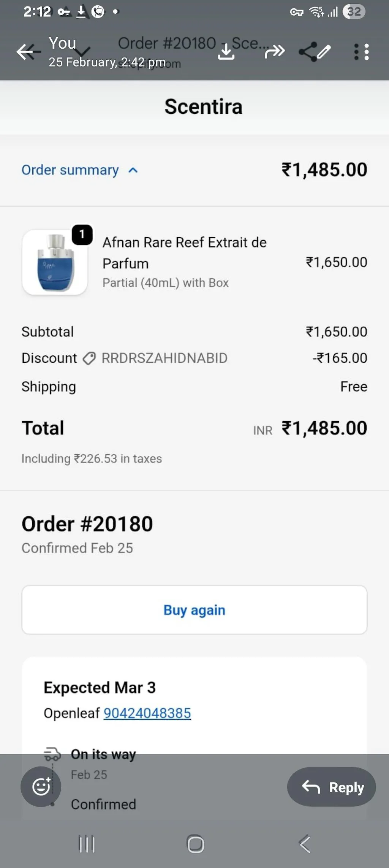This screenshot has width=389, height=868.
Task: Tap the On its way truck icon
Action: click(52, 754)
